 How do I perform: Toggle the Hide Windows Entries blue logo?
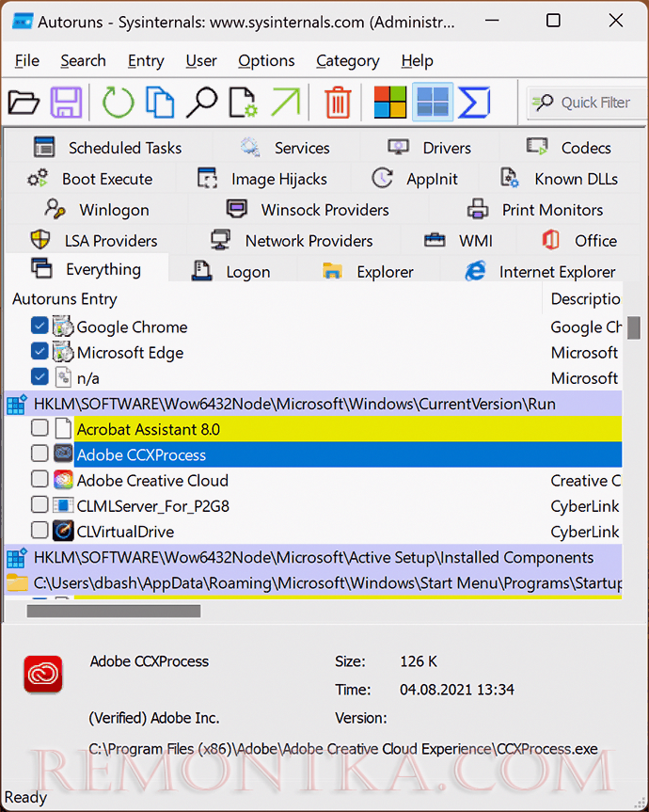point(433,102)
